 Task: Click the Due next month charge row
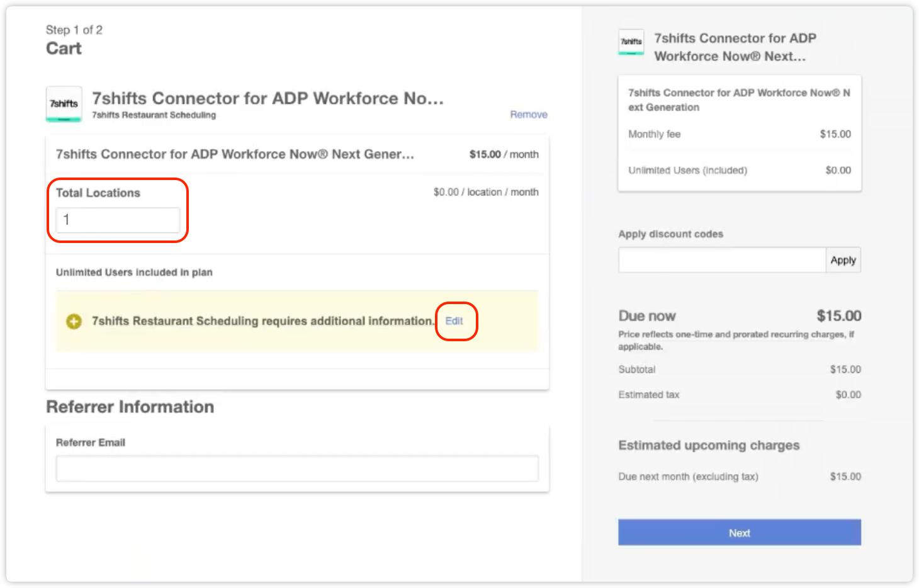coord(739,477)
